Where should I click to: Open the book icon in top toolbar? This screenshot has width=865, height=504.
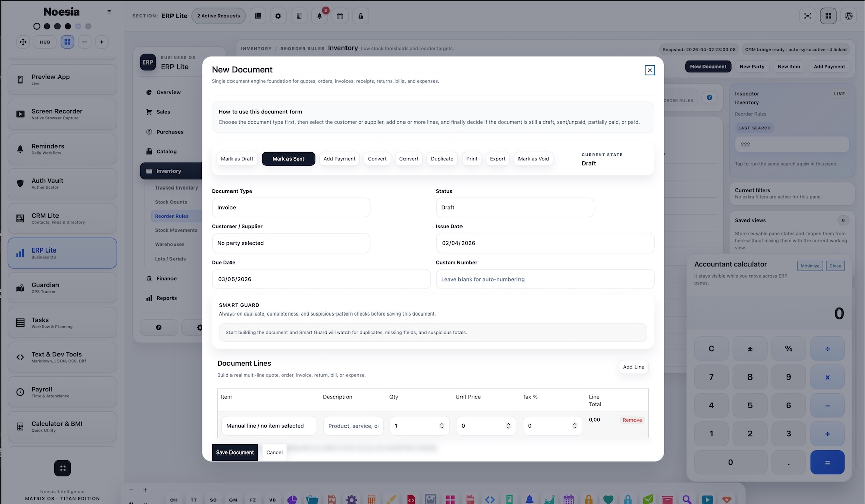[x=258, y=16]
